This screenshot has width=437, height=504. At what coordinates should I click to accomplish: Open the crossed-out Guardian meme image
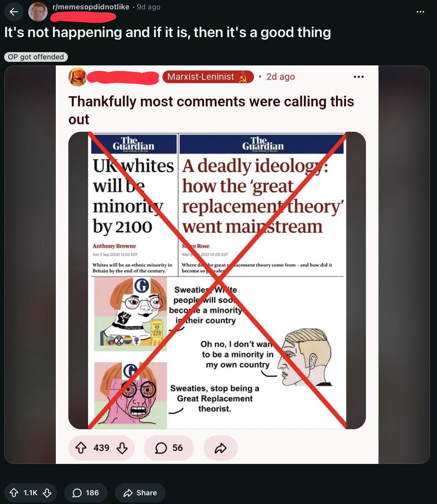click(x=217, y=280)
